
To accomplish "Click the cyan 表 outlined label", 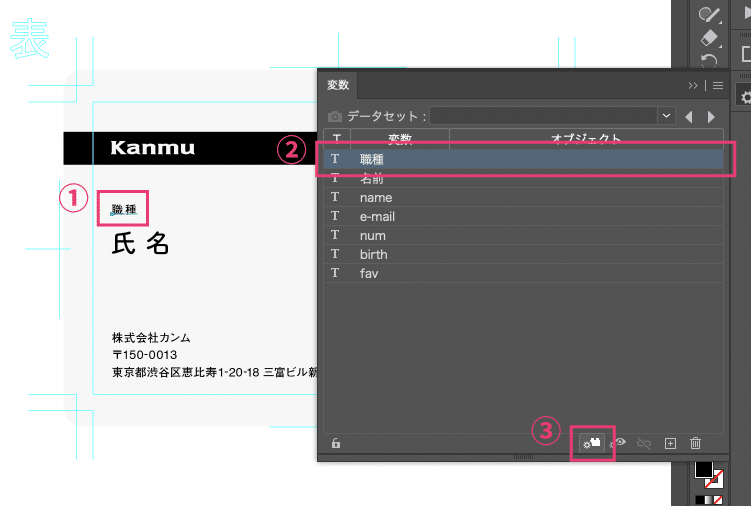I will pyautogui.click(x=30, y=39).
